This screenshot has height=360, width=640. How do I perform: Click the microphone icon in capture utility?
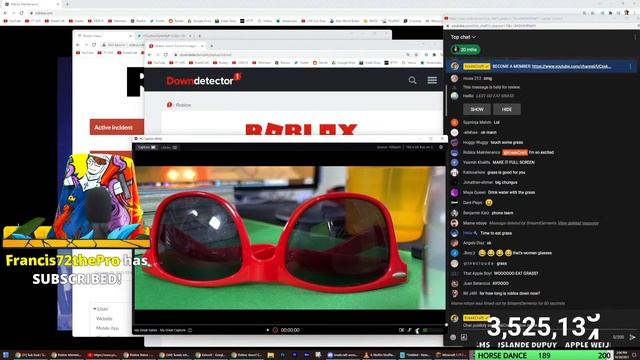409,330
